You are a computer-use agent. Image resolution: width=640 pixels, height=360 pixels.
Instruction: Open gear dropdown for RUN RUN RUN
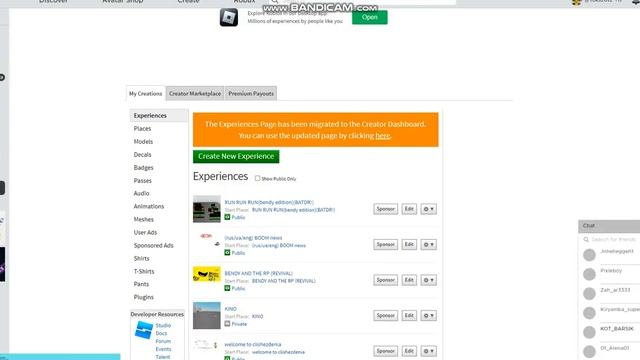point(429,209)
